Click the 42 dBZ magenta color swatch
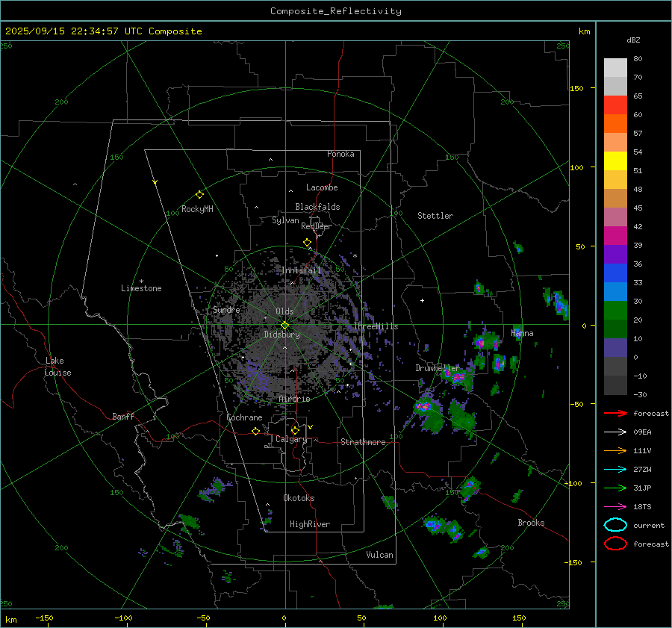This screenshot has height=628, width=672. (615, 235)
